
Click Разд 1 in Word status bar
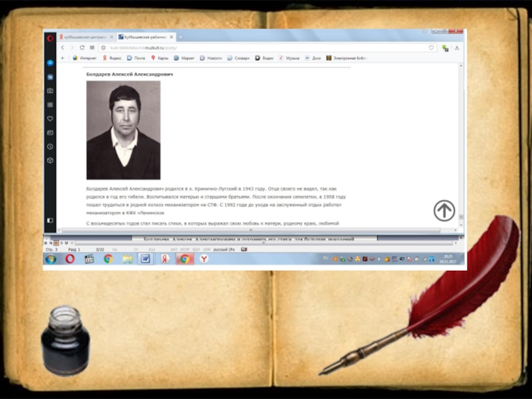click(74, 249)
